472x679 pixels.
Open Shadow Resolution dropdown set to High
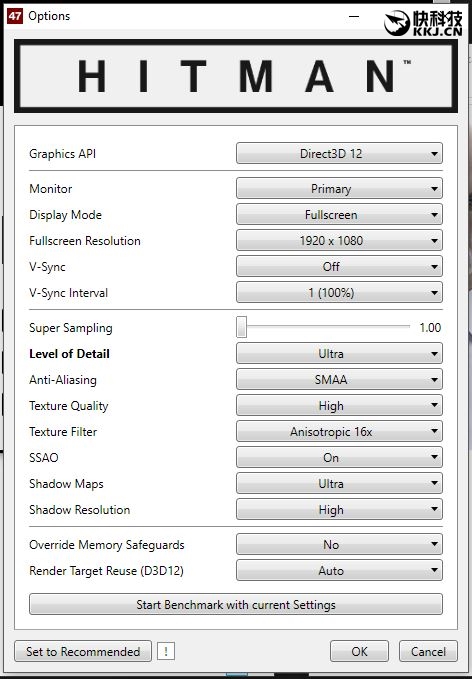(339, 509)
